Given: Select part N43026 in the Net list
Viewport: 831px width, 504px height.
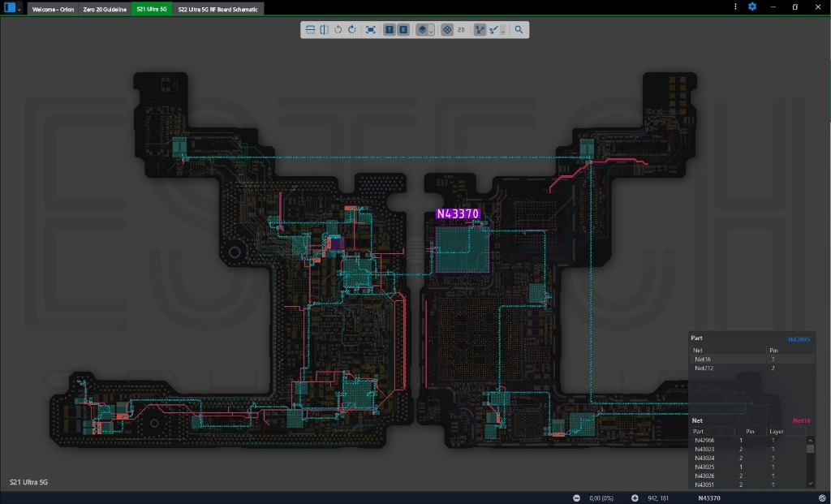Looking at the screenshot, I should [x=748, y=476].
